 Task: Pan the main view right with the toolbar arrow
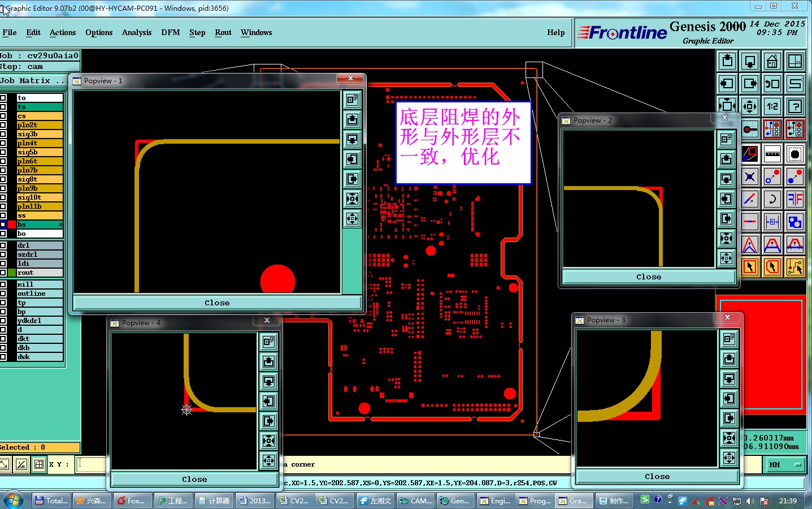tap(750, 84)
